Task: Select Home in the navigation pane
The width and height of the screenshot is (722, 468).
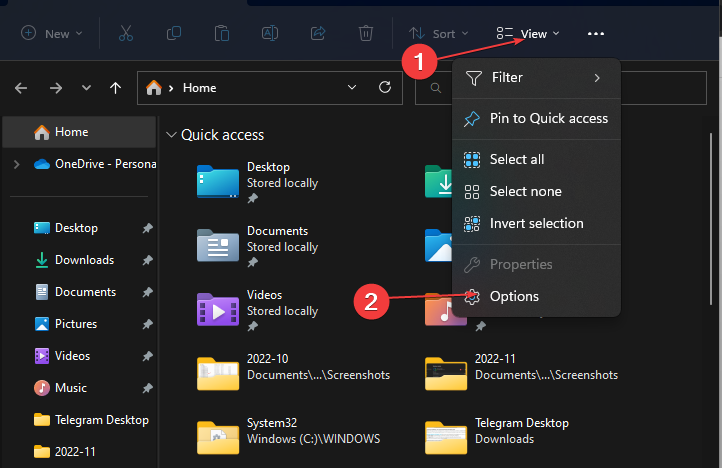Action: (79, 132)
